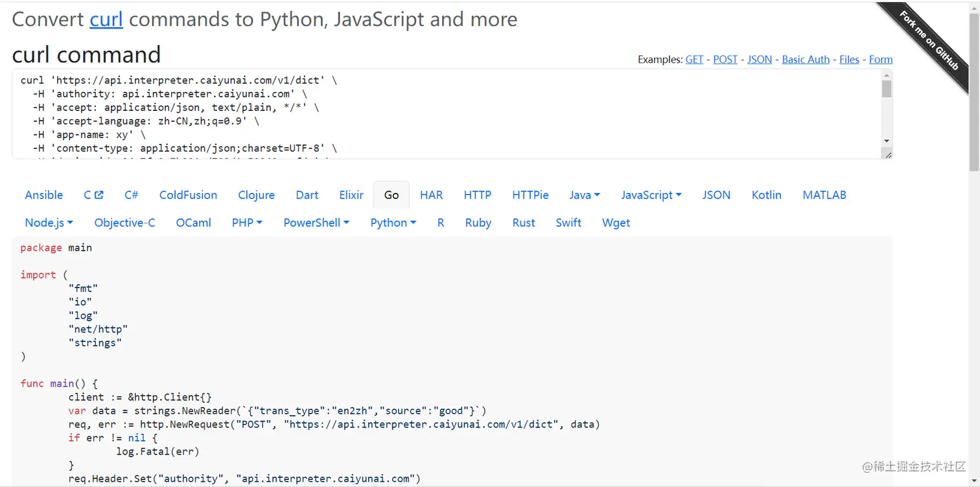The width and height of the screenshot is (980, 487).
Task: Load the Basic Auth example
Action: (x=806, y=60)
